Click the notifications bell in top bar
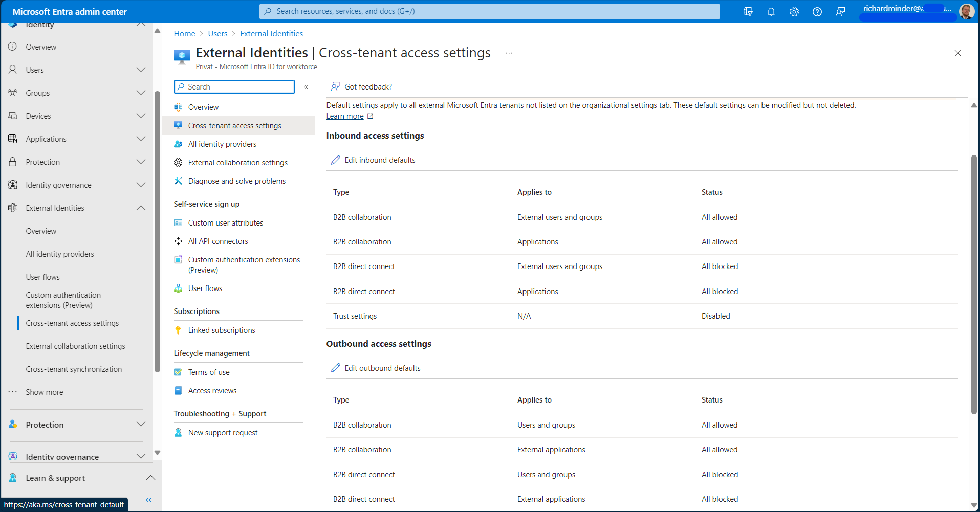 click(771, 11)
